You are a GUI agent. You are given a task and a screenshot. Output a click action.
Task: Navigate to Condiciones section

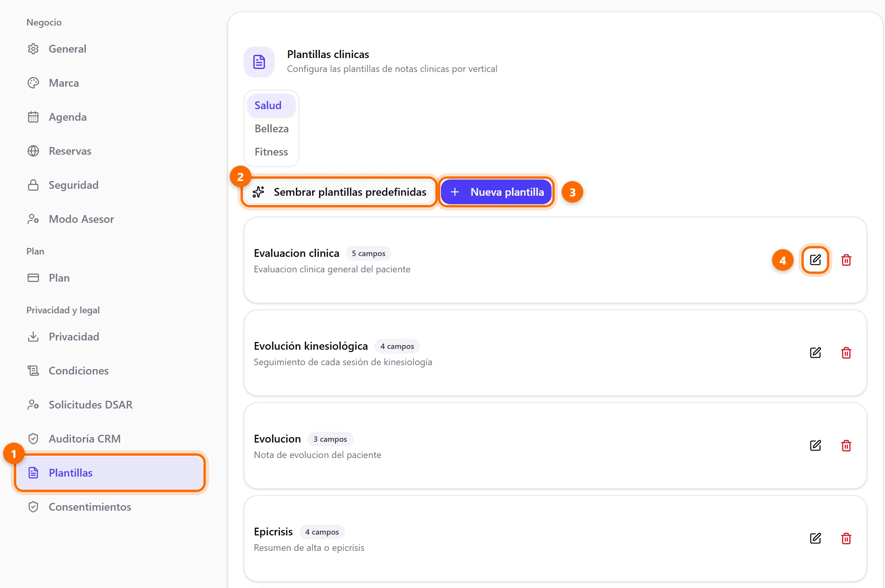tap(110, 371)
